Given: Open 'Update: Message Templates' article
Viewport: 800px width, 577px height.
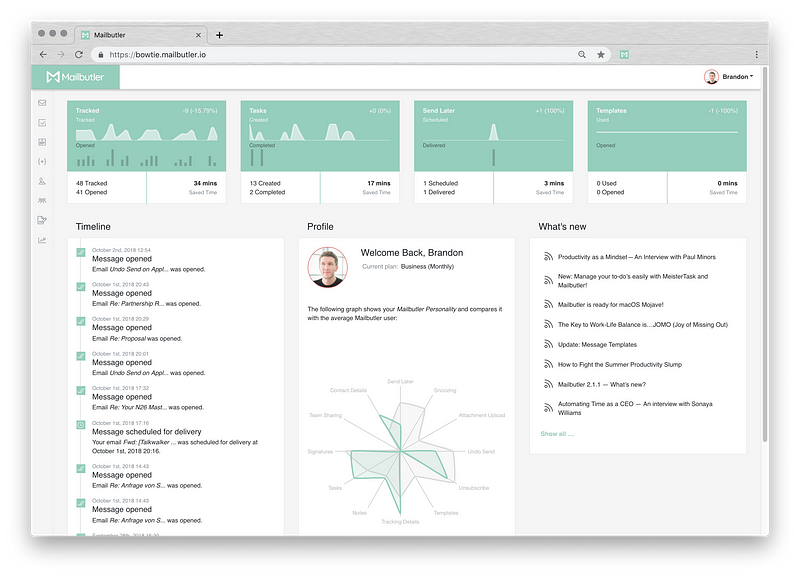Looking at the screenshot, I should tap(597, 344).
